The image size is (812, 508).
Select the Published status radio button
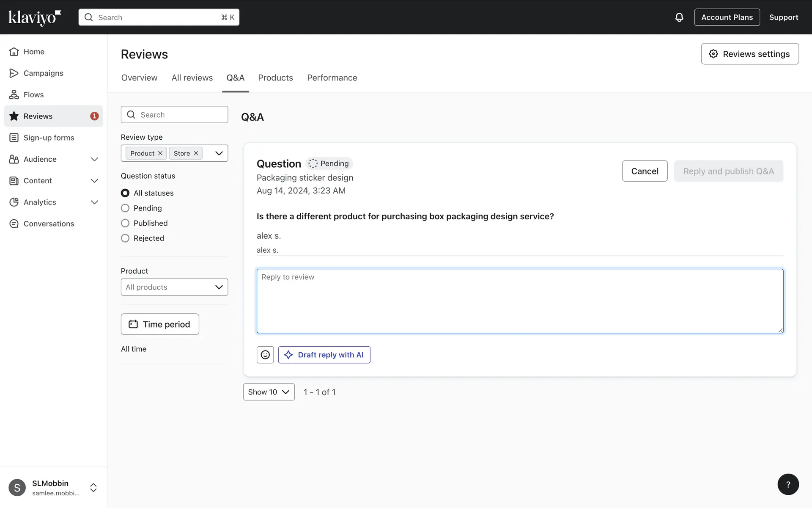[x=125, y=223]
